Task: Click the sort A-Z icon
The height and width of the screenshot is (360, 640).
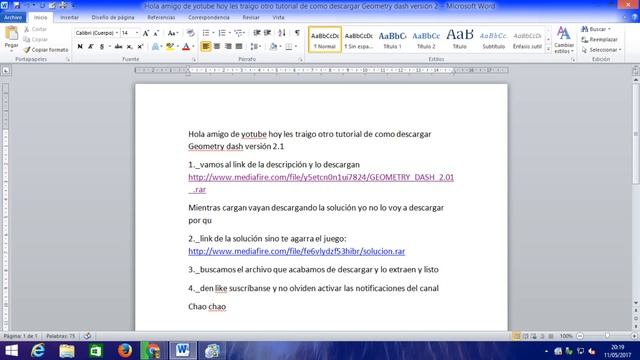Action: pos(282,33)
